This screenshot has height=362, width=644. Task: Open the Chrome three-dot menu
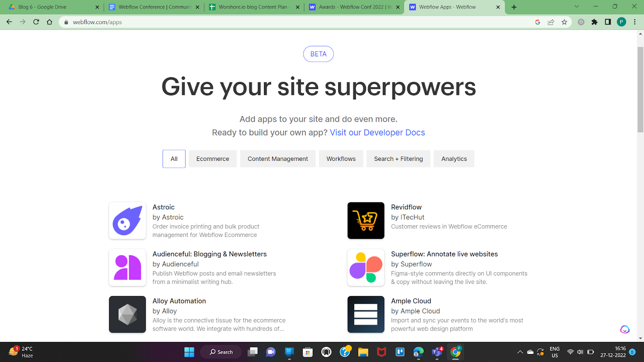click(x=635, y=22)
